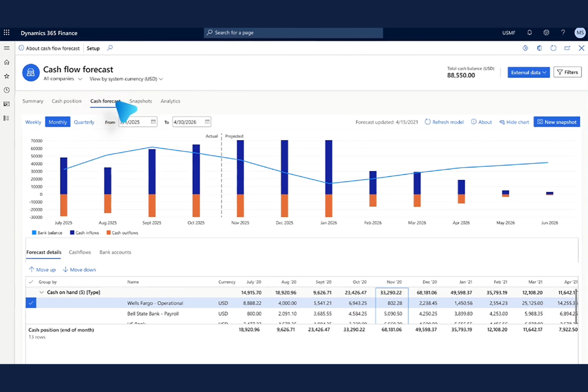Open the Filters button
The image size is (588, 392).
click(x=567, y=72)
